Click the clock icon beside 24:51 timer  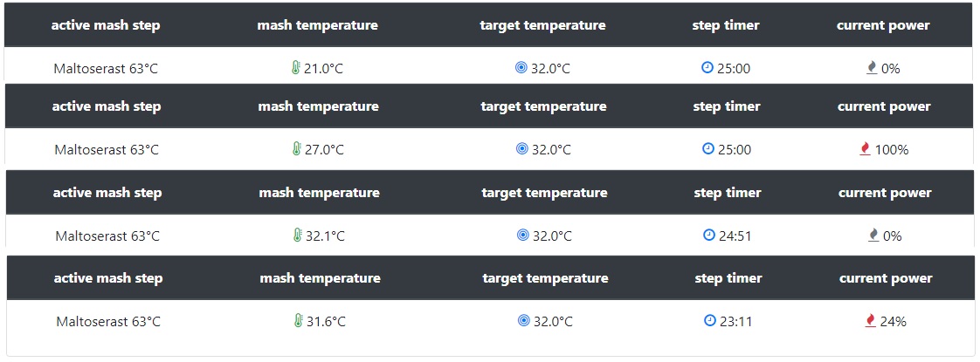709,235
